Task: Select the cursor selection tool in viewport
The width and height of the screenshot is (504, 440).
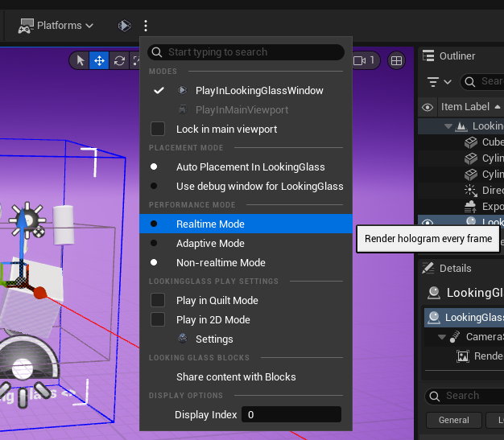Action: [80, 60]
